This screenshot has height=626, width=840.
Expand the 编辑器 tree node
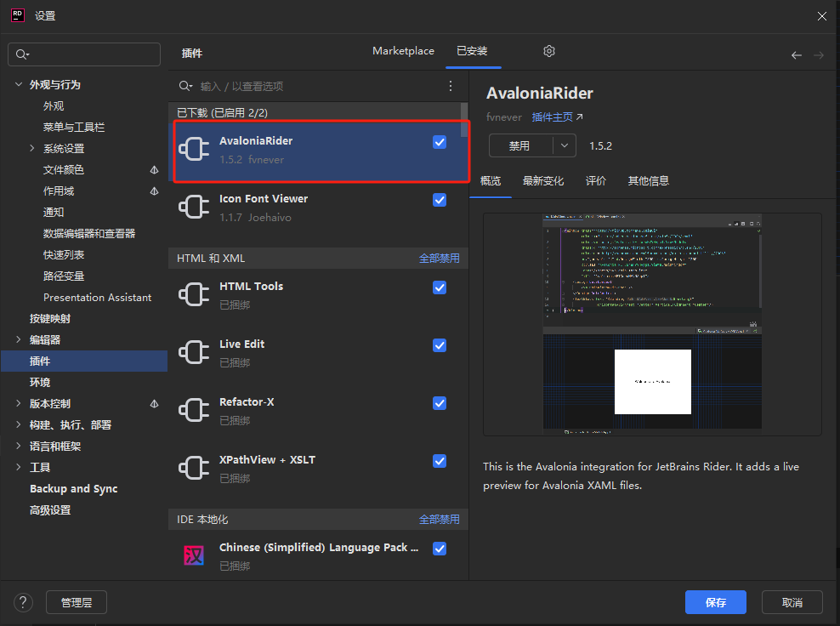(x=19, y=339)
